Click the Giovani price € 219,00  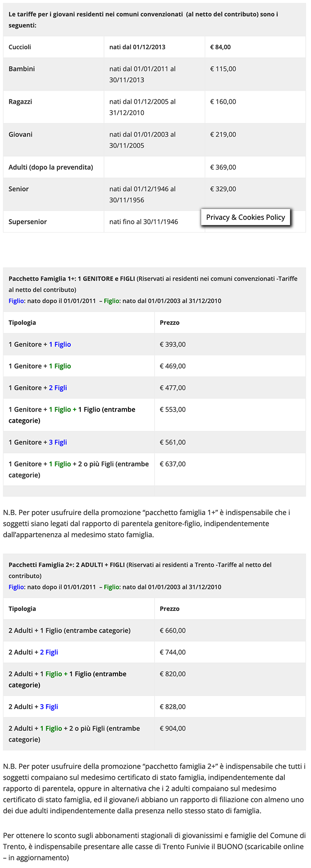point(223,135)
